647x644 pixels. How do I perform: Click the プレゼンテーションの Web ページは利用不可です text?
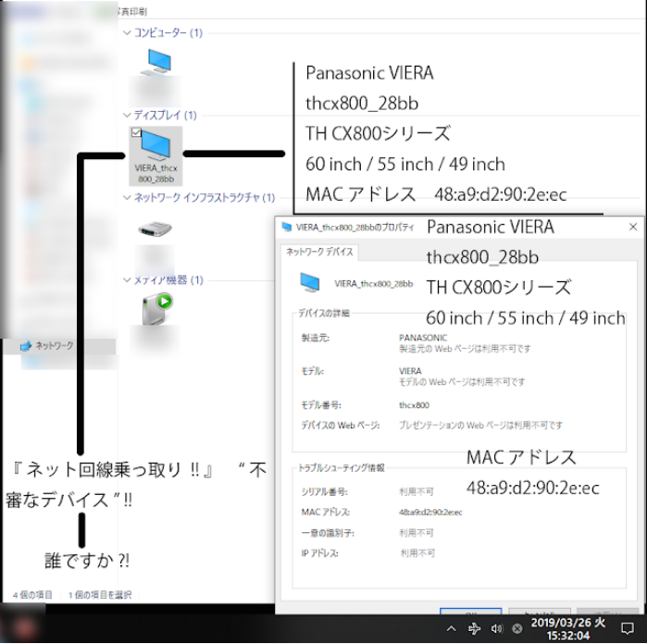(480, 426)
